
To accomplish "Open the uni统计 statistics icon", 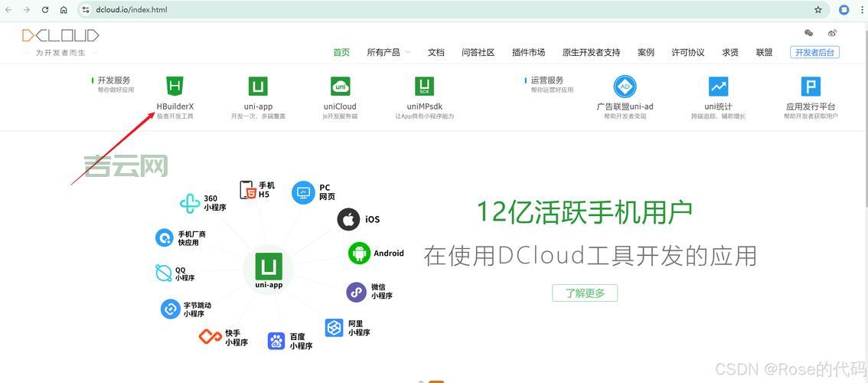I will [719, 87].
